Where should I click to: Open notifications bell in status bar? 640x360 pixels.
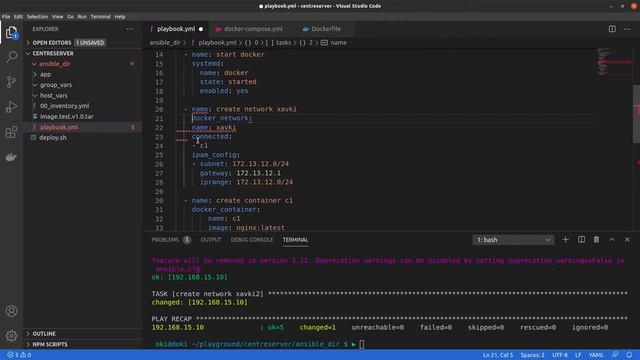tap(629, 355)
